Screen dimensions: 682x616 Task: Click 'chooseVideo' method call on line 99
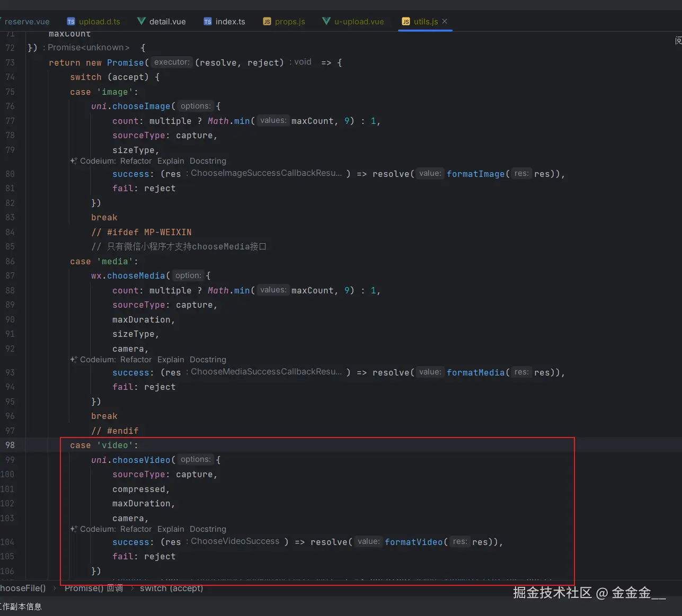[141, 460]
